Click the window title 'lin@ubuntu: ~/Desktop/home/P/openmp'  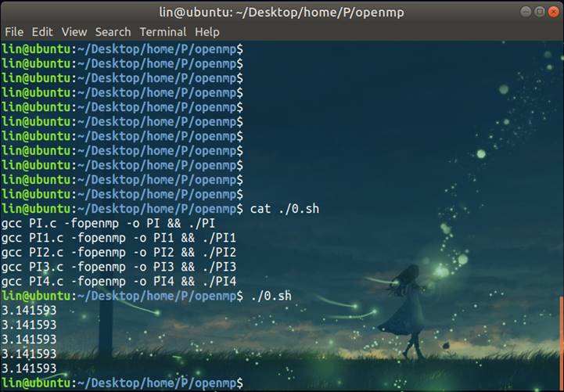tap(282, 13)
